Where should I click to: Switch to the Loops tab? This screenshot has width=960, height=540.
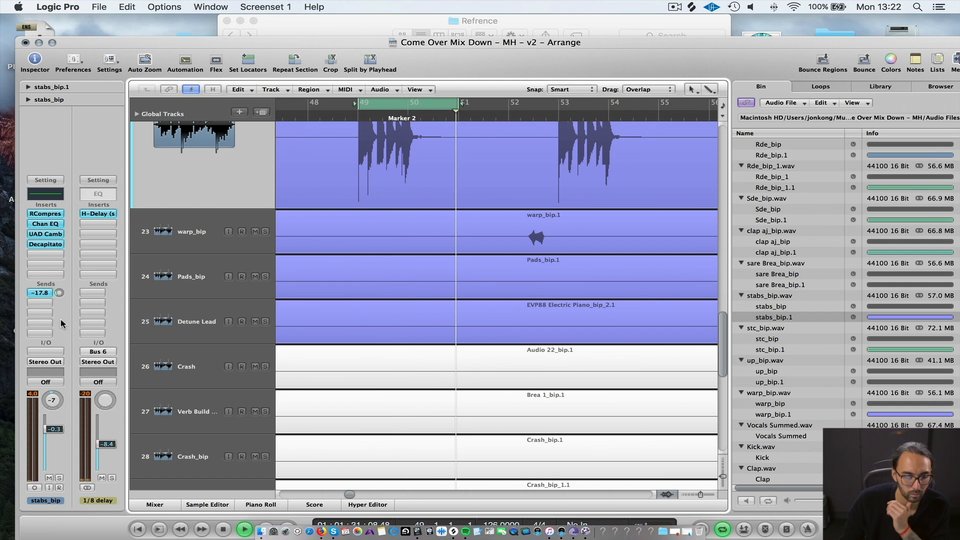click(820, 86)
